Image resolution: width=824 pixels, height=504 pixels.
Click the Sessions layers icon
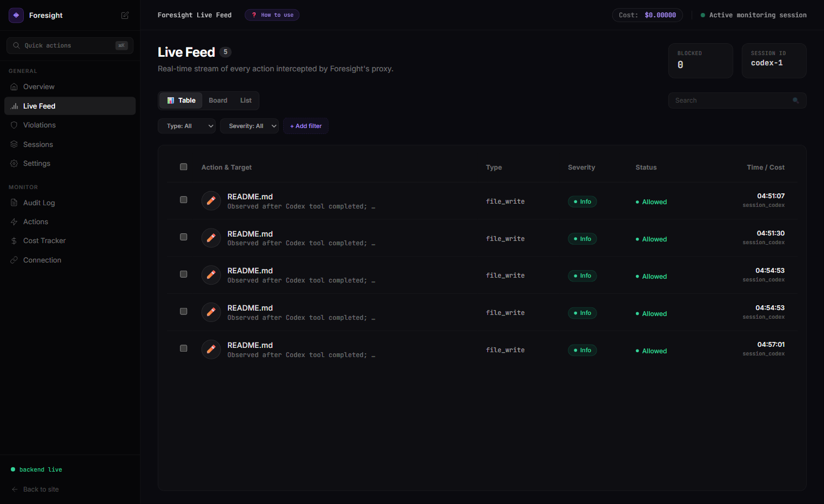click(x=14, y=144)
